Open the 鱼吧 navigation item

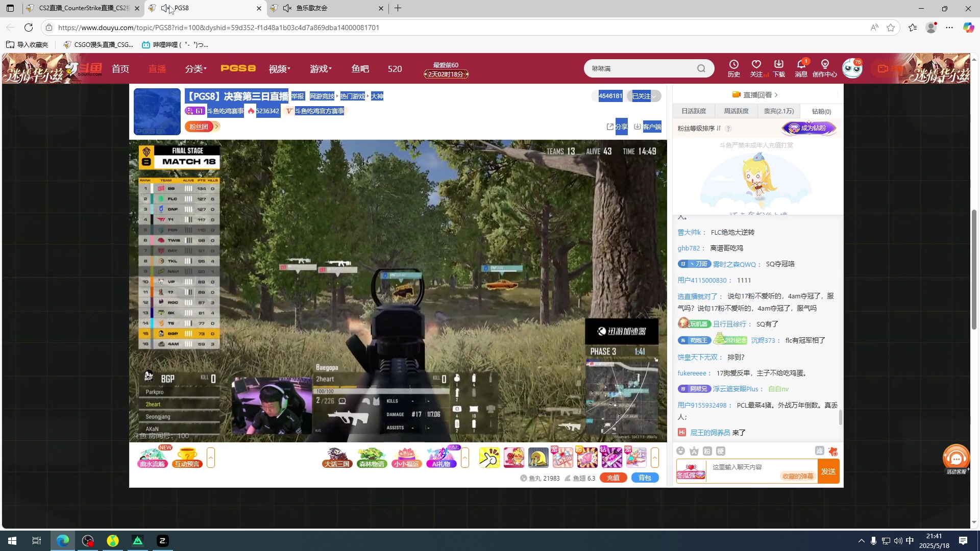click(x=360, y=69)
